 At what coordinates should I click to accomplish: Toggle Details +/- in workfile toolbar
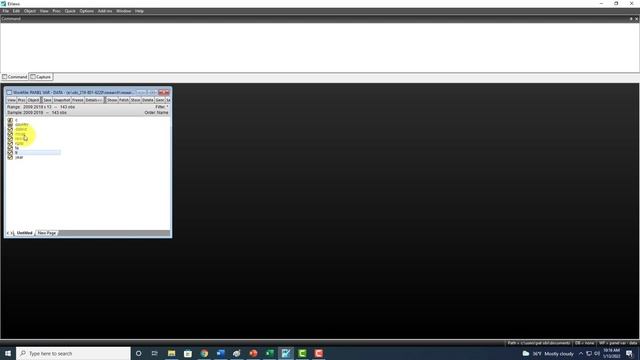pos(94,100)
